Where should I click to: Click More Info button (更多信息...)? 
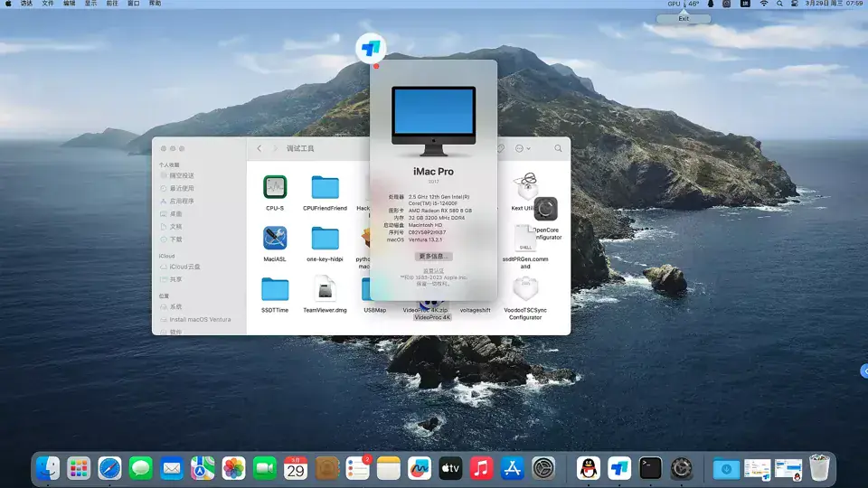433,256
